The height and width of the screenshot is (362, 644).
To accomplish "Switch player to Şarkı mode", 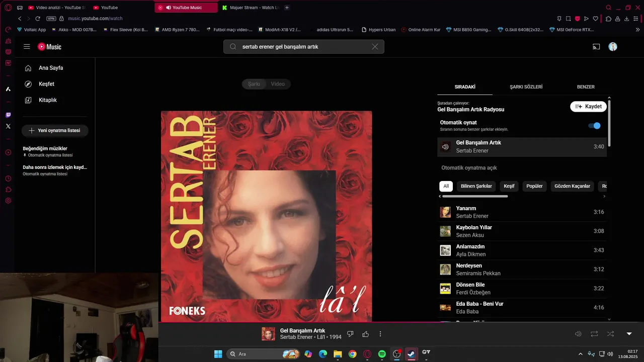I will 254,84.
